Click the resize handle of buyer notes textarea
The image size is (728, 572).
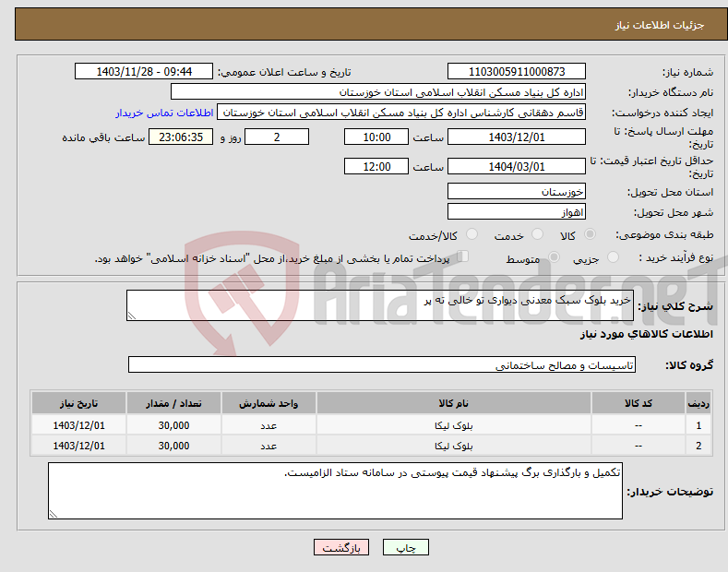point(54,514)
